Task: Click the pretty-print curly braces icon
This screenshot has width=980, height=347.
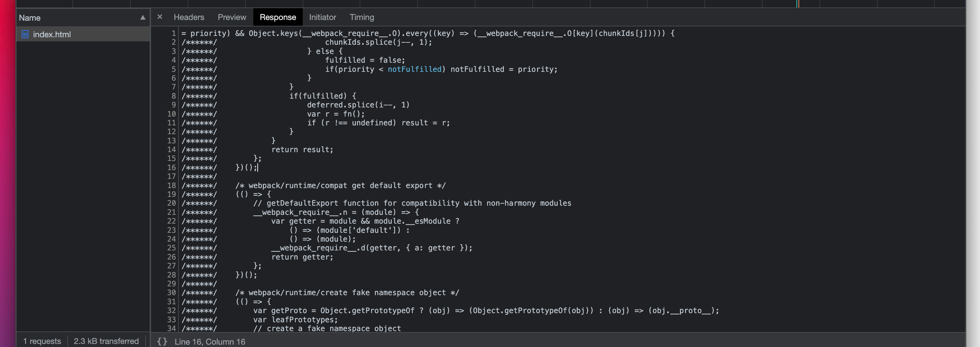Action: [x=162, y=341]
